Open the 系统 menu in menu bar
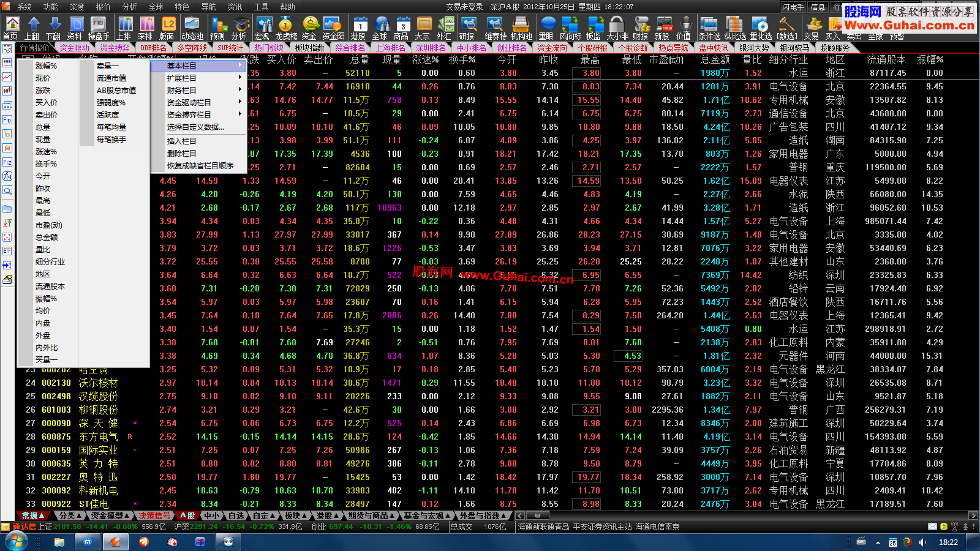This screenshot has width=980, height=551. click(x=24, y=7)
